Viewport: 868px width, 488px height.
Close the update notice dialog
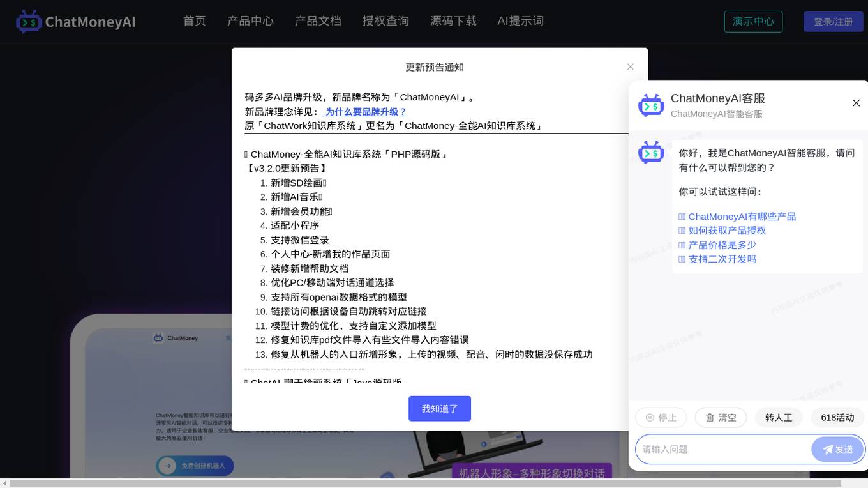pyautogui.click(x=631, y=67)
